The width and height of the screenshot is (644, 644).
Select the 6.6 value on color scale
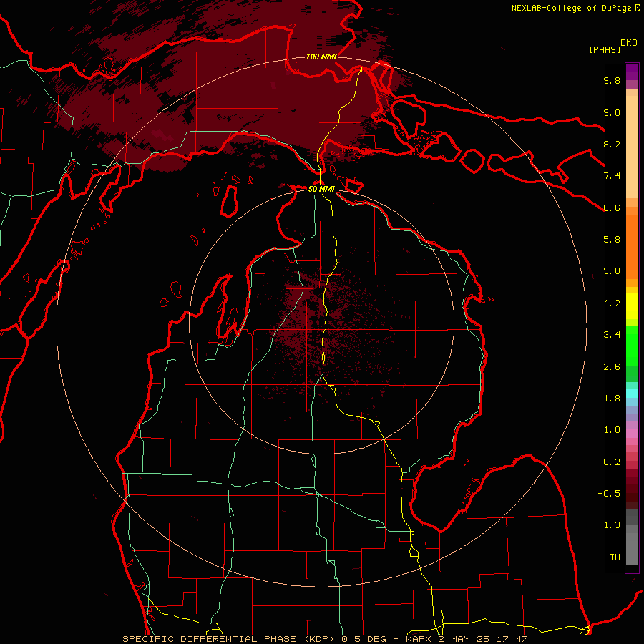(x=612, y=208)
